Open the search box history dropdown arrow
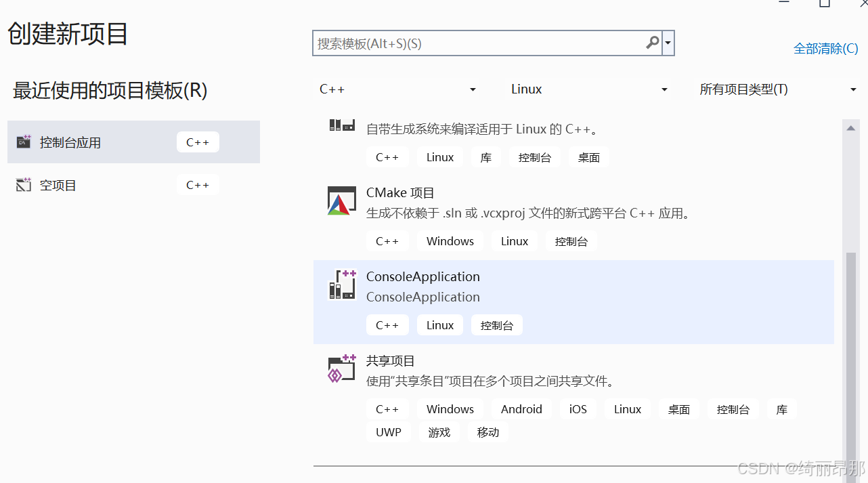This screenshot has height=483, width=868. point(668,43)
